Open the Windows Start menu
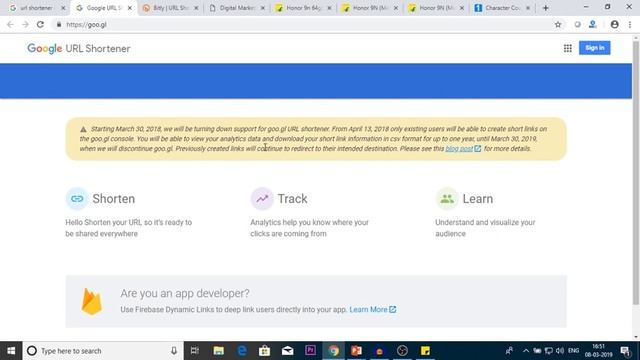The width and height of the screenshot is (640, 360). pos(11,351)
